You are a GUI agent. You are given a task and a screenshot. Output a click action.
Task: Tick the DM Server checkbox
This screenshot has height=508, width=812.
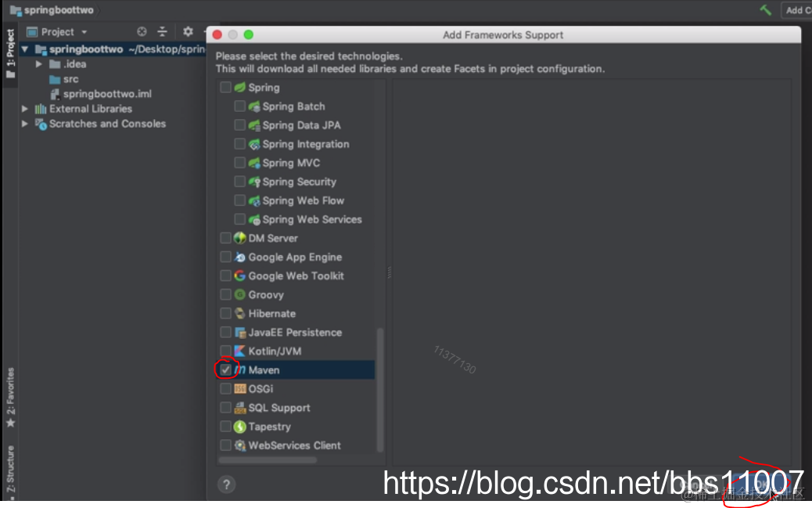226,238
